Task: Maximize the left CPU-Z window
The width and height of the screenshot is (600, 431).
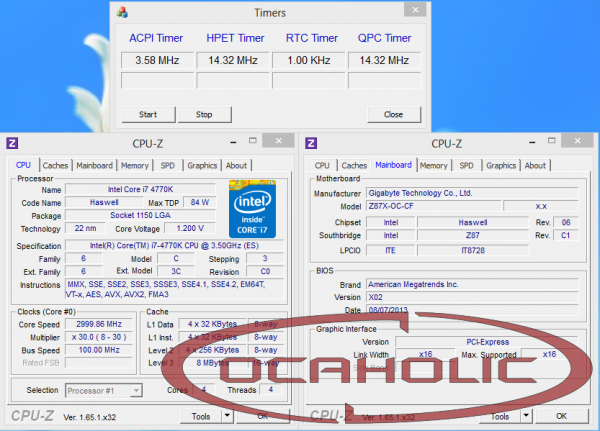Action: tap(253, 140)
